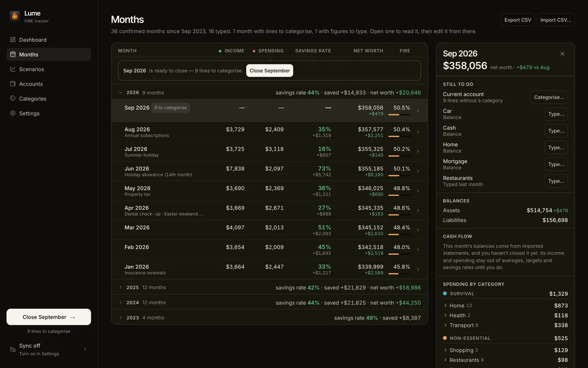
Task: Click the Months calendar icon in sidebar
Action: tap(13, 54)
